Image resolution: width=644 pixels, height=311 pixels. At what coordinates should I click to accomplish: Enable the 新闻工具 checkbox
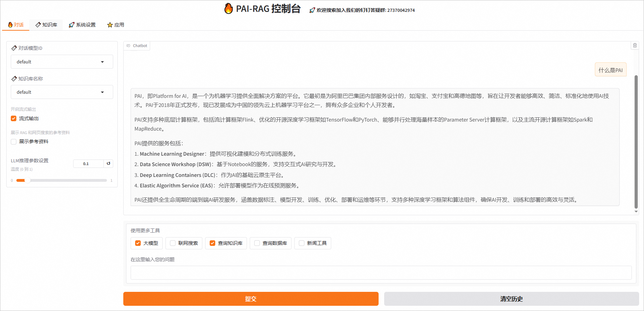click(x=302, y=243)
